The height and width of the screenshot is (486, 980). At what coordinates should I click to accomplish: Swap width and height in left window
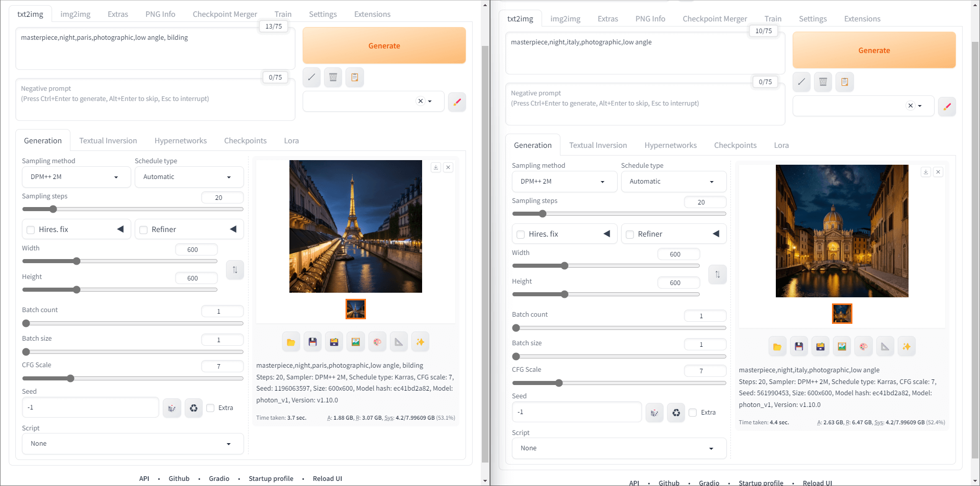[x=235, y=270]
